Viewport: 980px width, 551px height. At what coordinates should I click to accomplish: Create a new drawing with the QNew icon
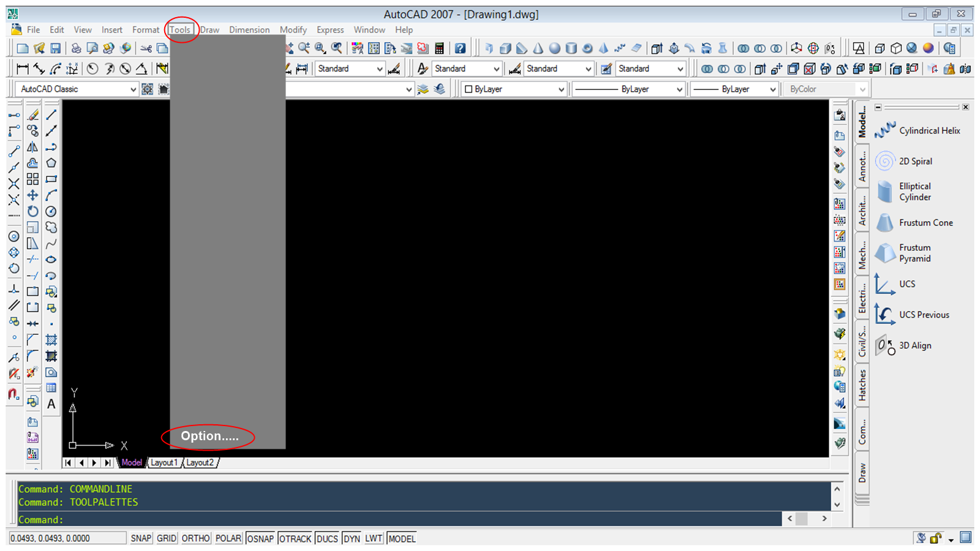(x=23, y=48)
